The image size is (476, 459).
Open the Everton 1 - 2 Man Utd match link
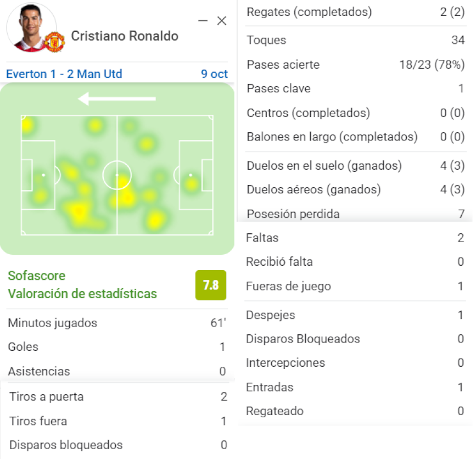click(x=64, y=74)
